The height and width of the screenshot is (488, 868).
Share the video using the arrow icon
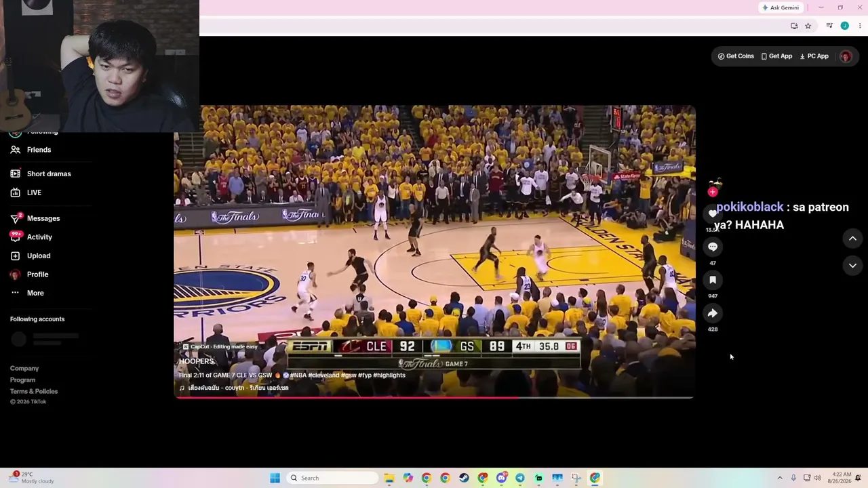(713, 313)
